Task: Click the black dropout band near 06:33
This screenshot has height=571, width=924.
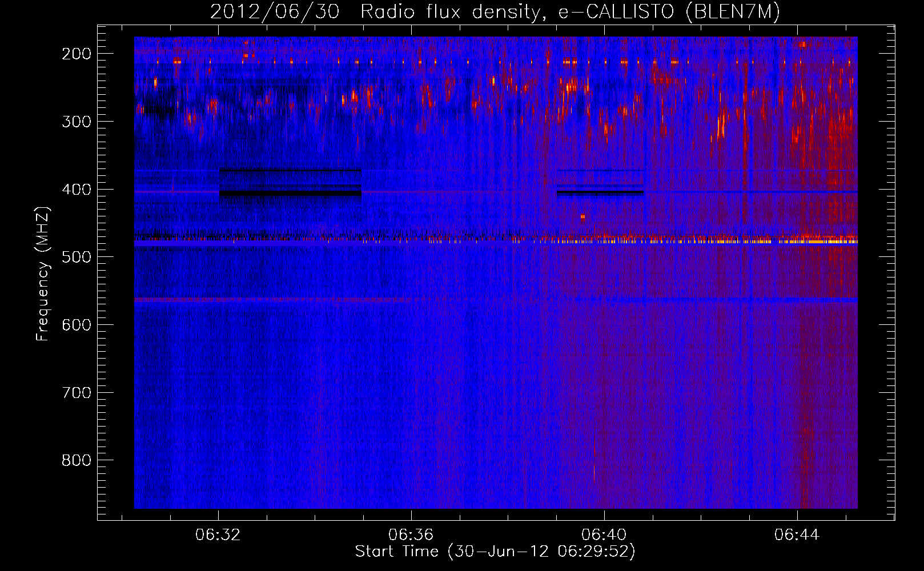Action: 290,194
